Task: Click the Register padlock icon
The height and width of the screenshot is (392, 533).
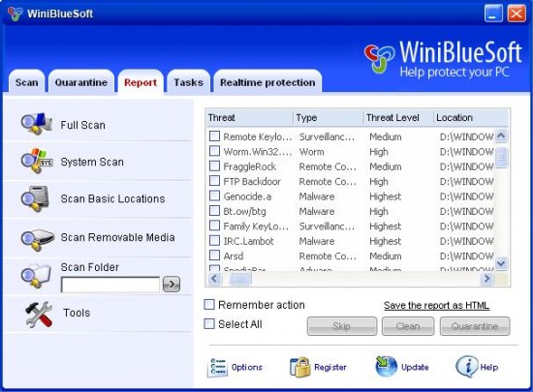Action: pyautogui.click(x=299, y=367)
